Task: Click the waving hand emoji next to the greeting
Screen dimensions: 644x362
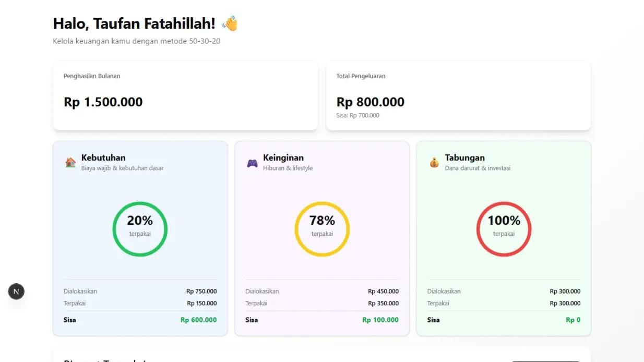Action: pyautogui.click(x=230, y=23)
